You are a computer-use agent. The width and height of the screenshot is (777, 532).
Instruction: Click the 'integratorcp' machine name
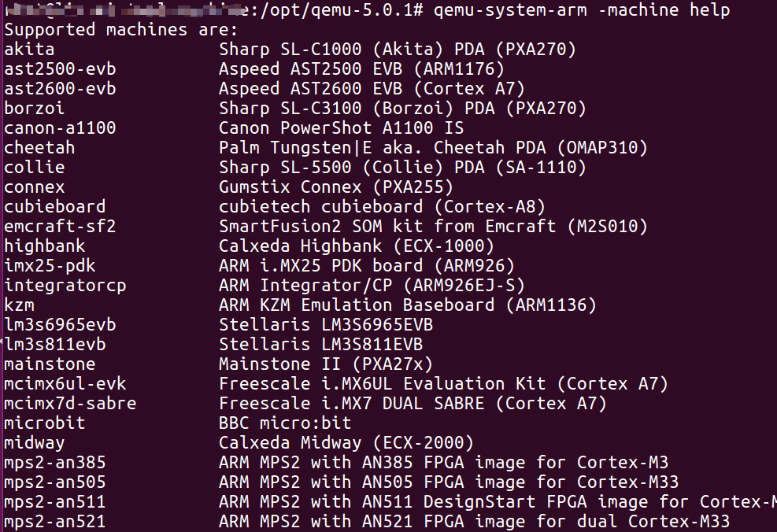65,286
